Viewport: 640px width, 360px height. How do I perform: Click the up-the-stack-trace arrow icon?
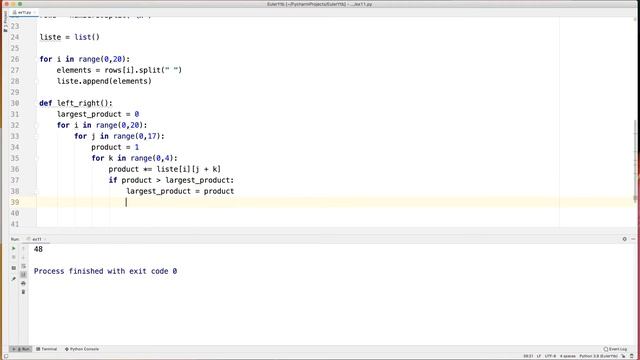23,248
